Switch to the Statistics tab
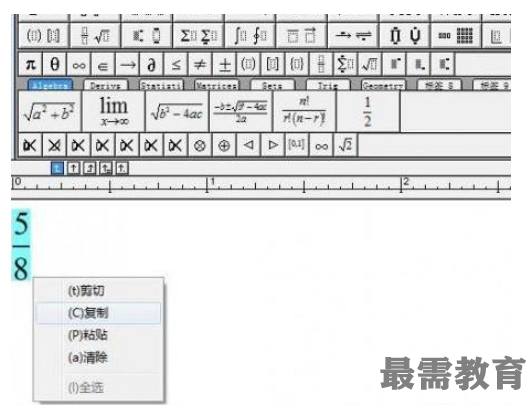 (x=161, y=85)
